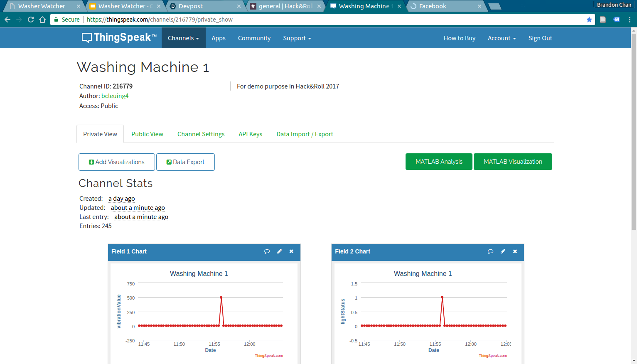Screen dimensions: 637x364
Task: Open comments on Field 1 Chart
Action: (x=267, y=251)
